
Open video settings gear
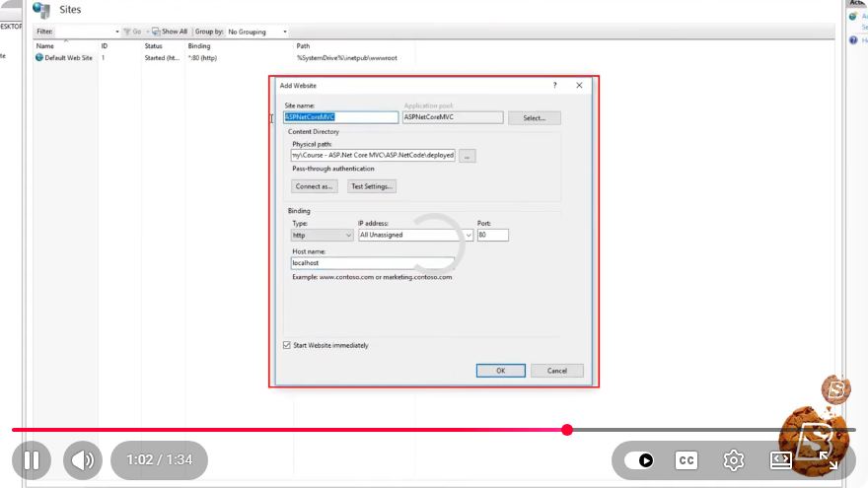[734, 460]
